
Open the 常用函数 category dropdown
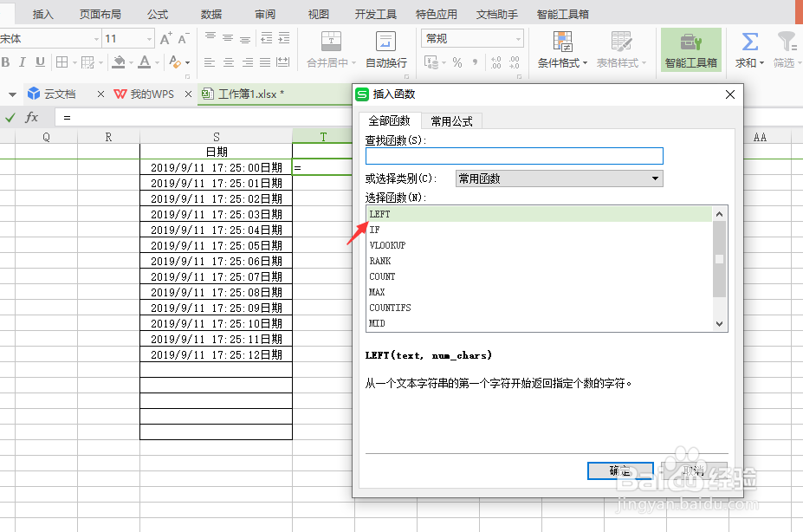click(560, 178)
